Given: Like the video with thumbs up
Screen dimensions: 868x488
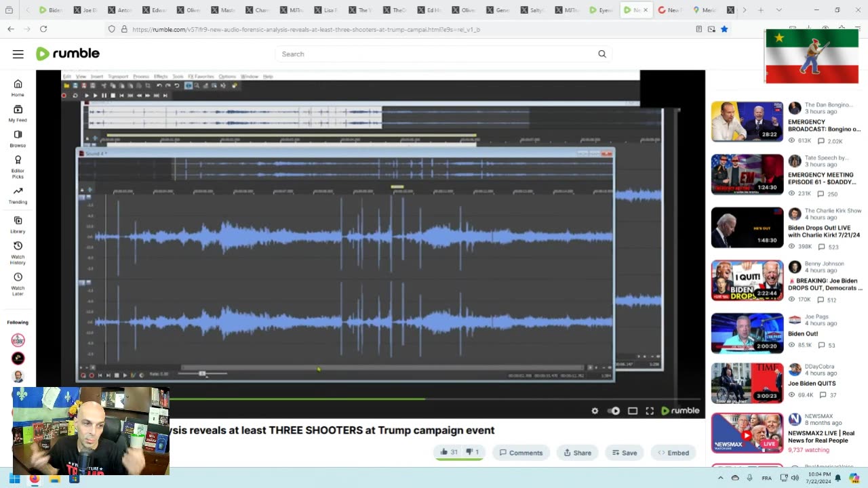Looking at the screenshot, I should click(x=448, y=452).
